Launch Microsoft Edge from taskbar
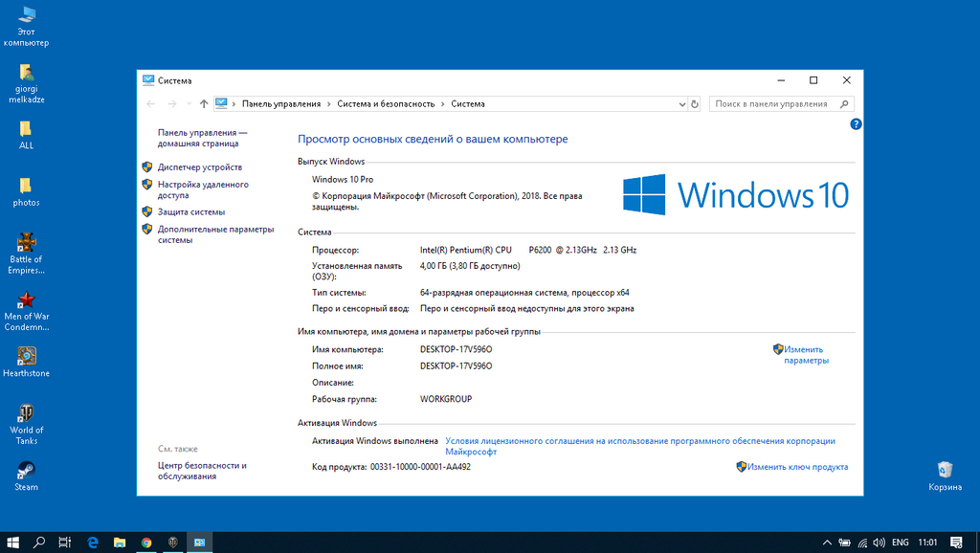The height and width of the screenshot is (553, 980). [x=93, y=542]
